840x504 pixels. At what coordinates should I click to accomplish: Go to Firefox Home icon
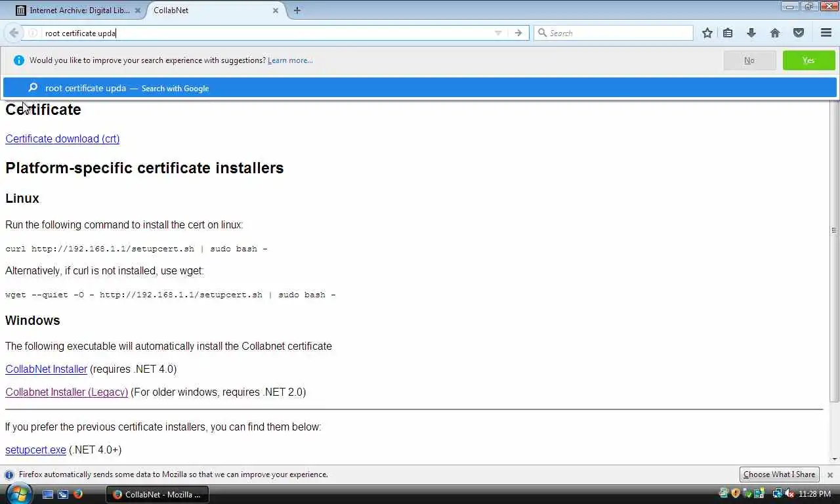click(x=775, y=33)
